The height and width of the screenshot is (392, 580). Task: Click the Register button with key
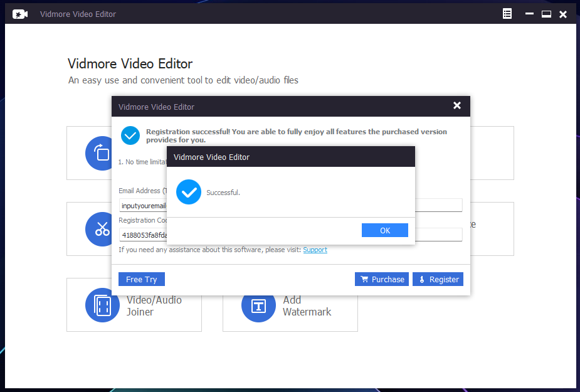(x=438, y=279)
